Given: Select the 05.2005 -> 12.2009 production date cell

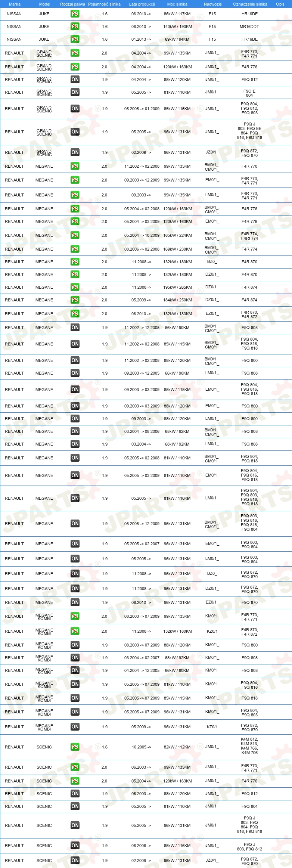Looking at the screenshot, I should (142, 524).
